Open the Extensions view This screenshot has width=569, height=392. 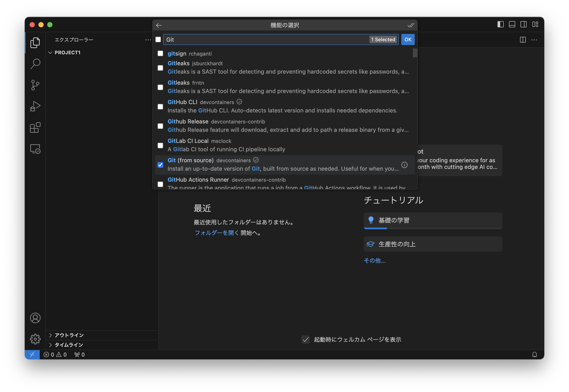[35, 127]
